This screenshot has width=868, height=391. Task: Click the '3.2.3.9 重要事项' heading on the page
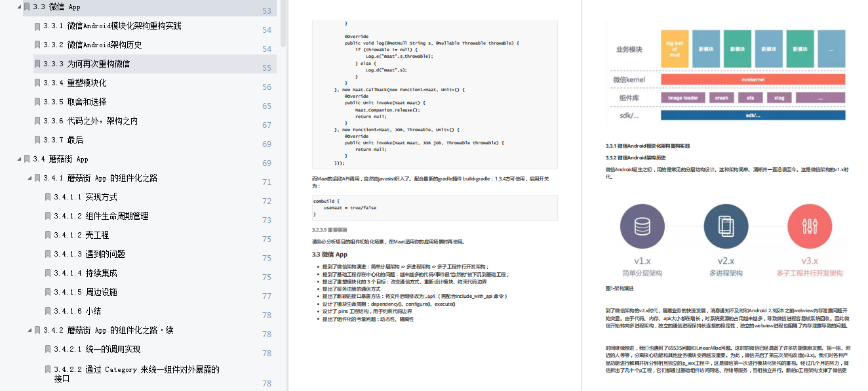329,230
